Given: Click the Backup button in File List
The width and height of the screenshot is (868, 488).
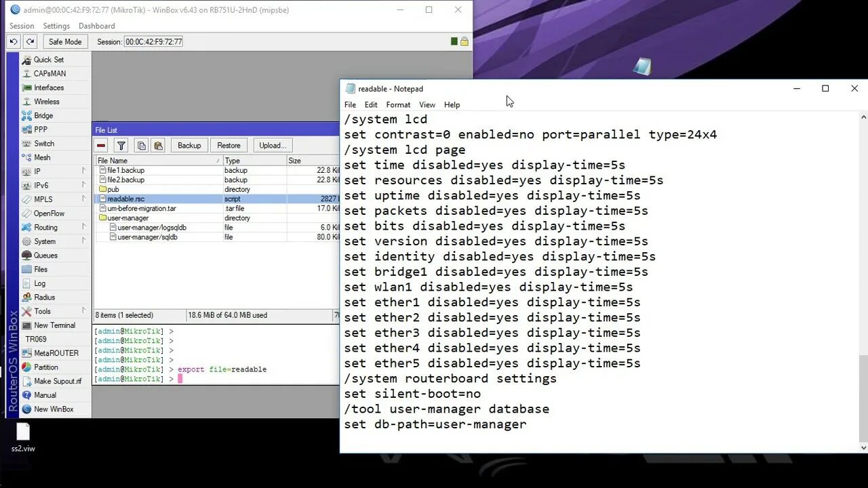Looking at the screenshot, I should 189,145.
